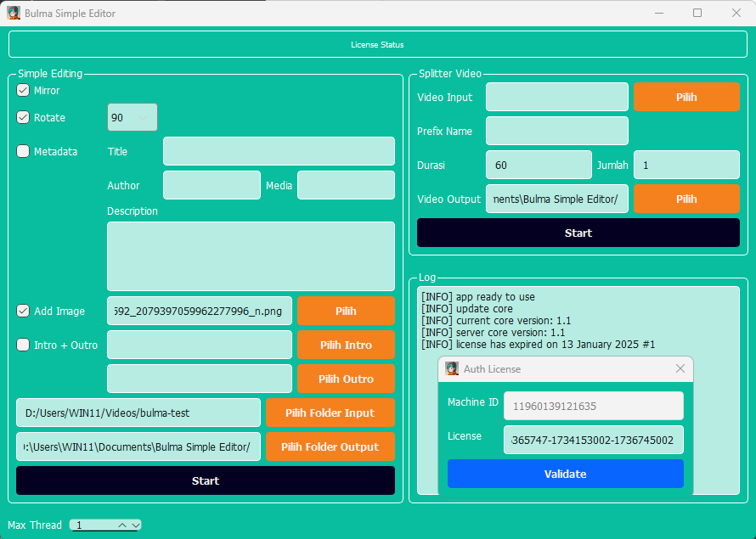Start the Simple Editing process
Image resolution: width=756 pixels, height=539 pixels.
[206, 480]
